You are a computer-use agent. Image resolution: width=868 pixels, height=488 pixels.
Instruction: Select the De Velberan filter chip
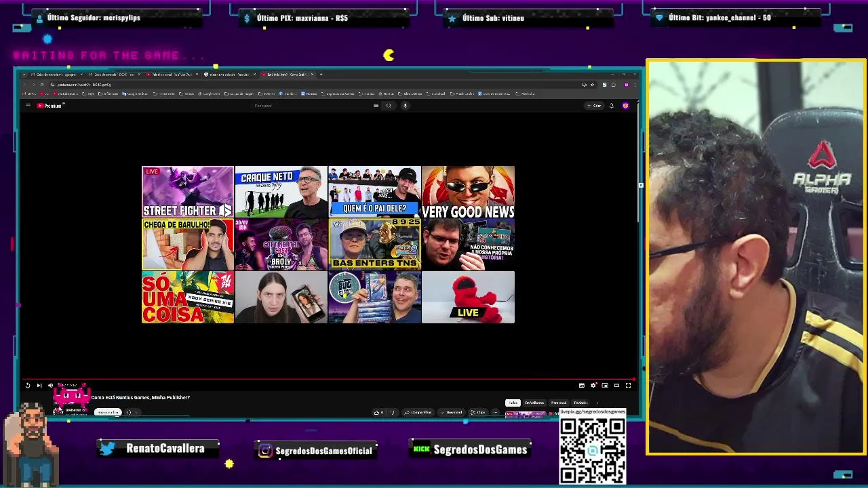534,403
